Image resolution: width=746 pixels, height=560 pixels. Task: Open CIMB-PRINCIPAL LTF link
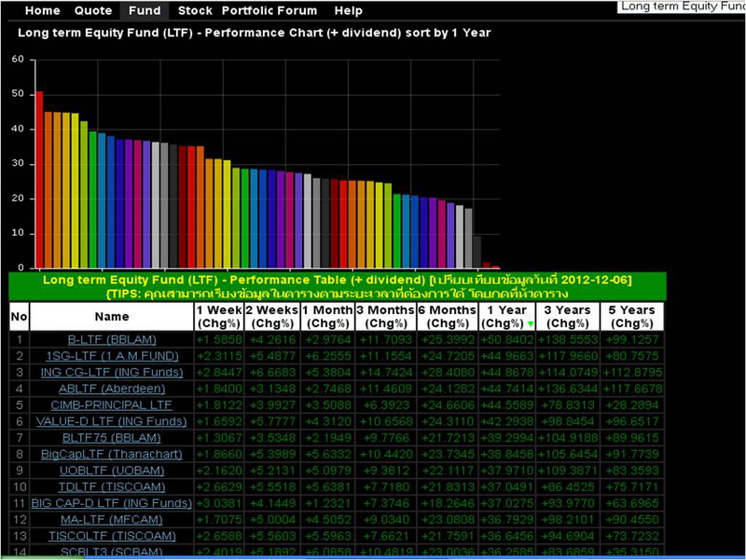pyautogui.click(x=112, y=405)
